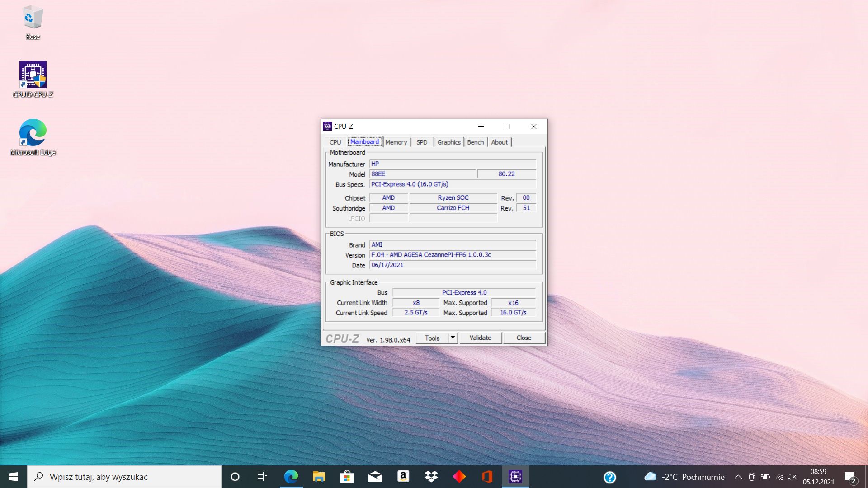Switch to the Bench tab
Screen dimensions: 868x488
click(x=476, y=142)
